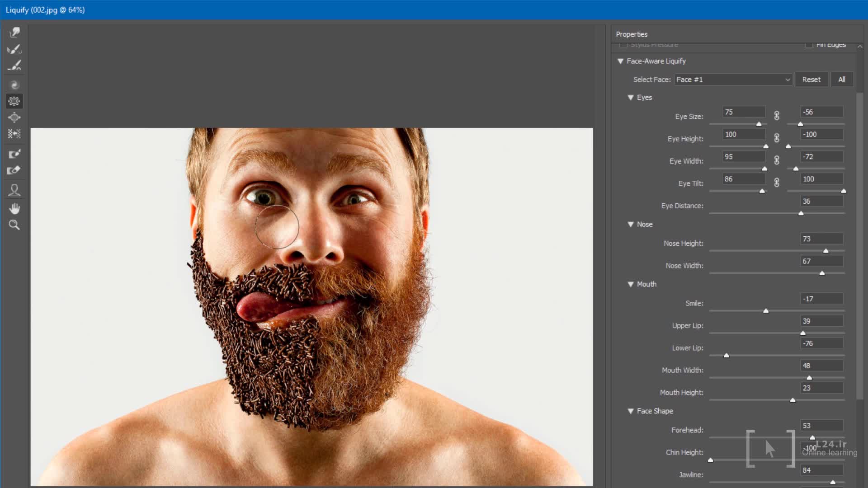Select the Freeze Mask tool
This screenshot has height=488, width=868.
(14, 154)
